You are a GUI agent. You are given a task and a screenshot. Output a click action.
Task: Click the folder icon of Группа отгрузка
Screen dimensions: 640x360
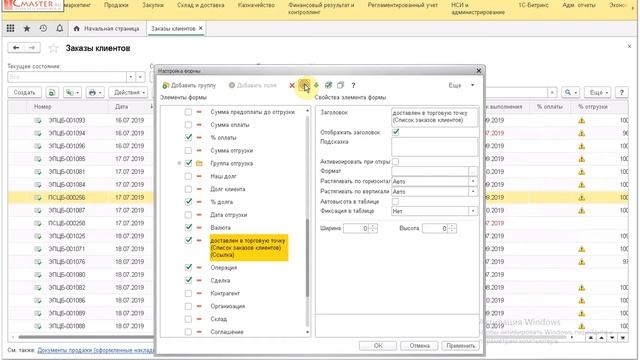(199, 163)
